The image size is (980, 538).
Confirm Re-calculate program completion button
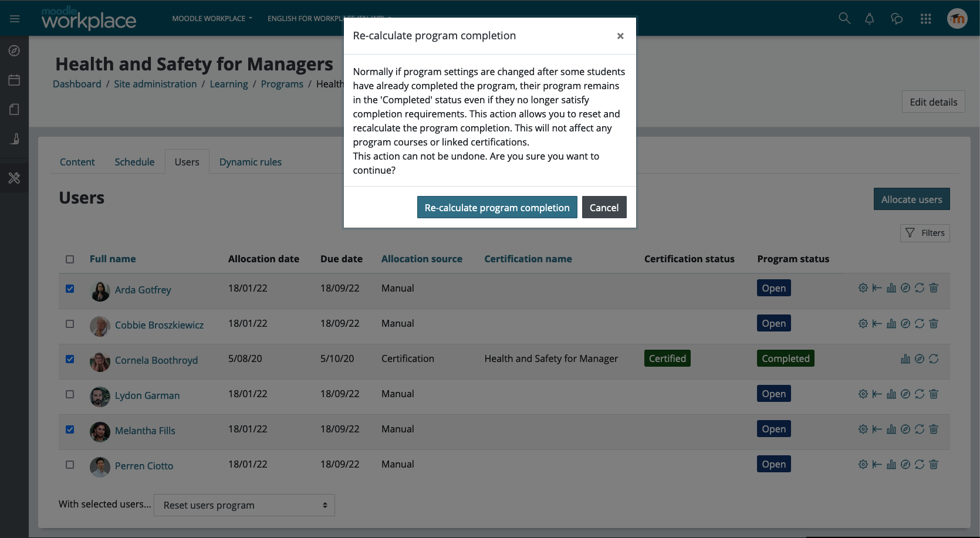tap(496, 208)
